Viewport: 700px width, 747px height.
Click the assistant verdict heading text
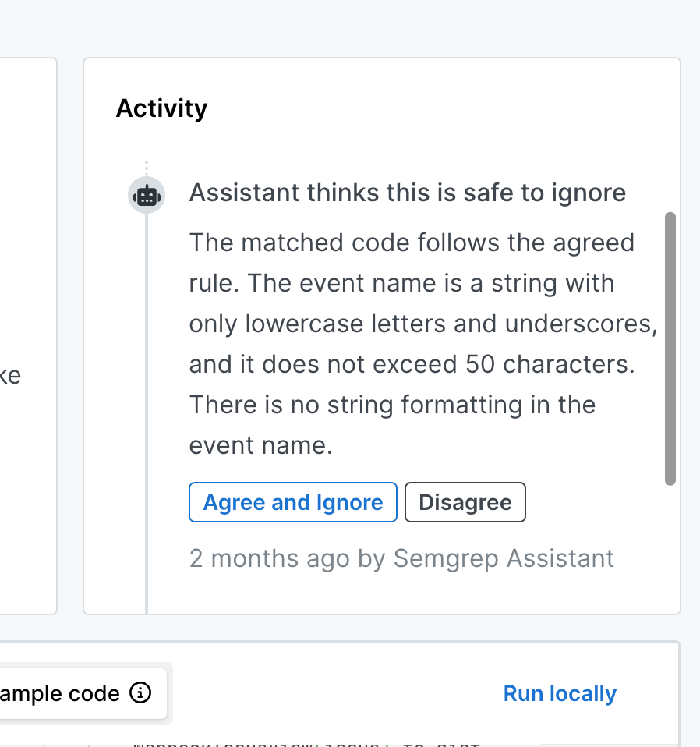point(408,193)
